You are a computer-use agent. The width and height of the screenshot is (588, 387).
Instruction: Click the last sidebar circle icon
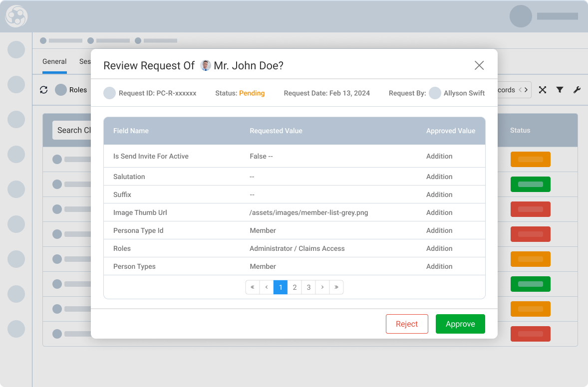click(16, 329)
